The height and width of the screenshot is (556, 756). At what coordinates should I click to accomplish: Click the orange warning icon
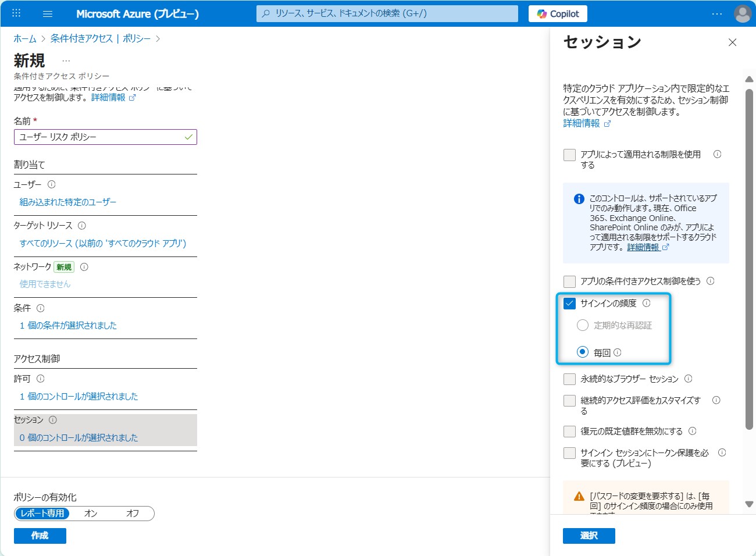(x=579, y=496)
